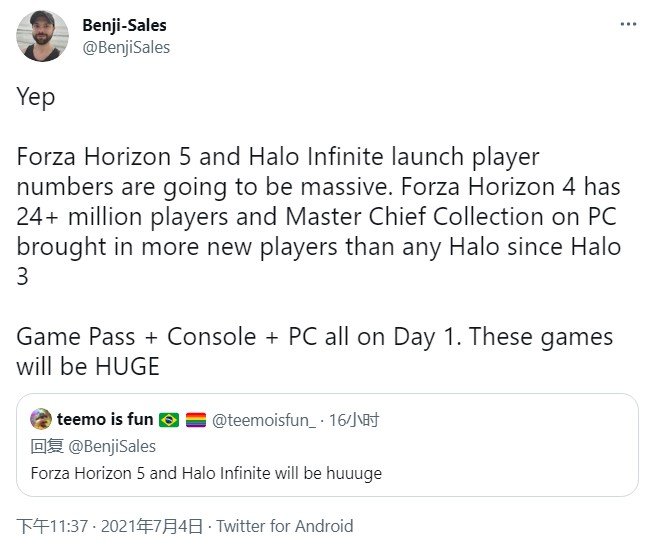This screenshot has width=655, height=551.
Task: Click the 下午11:37 tweet time
Action: 52,526
